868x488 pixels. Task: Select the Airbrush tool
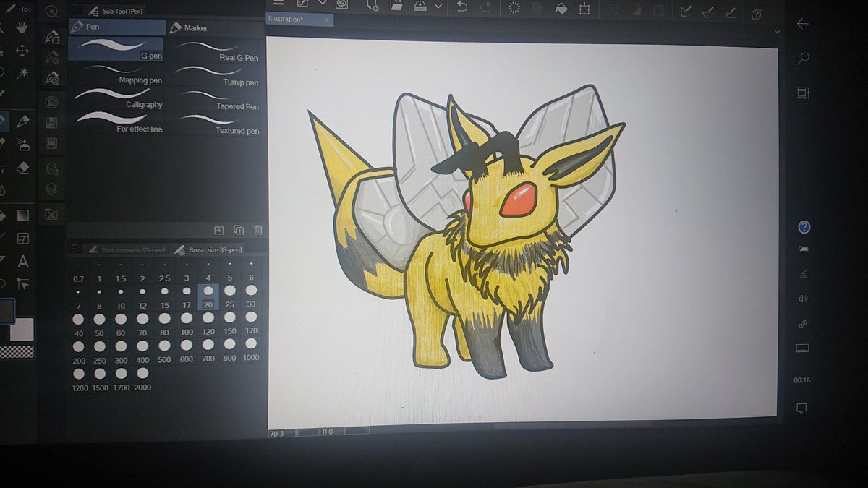pos(22,145)
